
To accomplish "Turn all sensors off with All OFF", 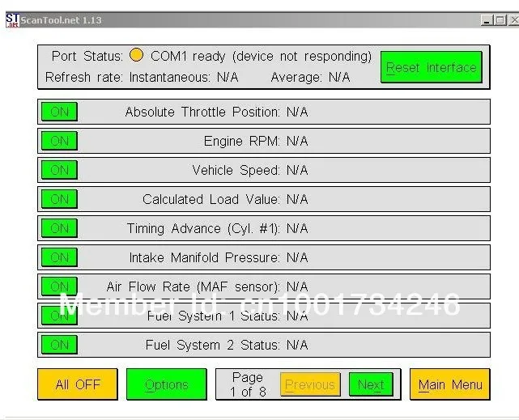I will 78,384.
